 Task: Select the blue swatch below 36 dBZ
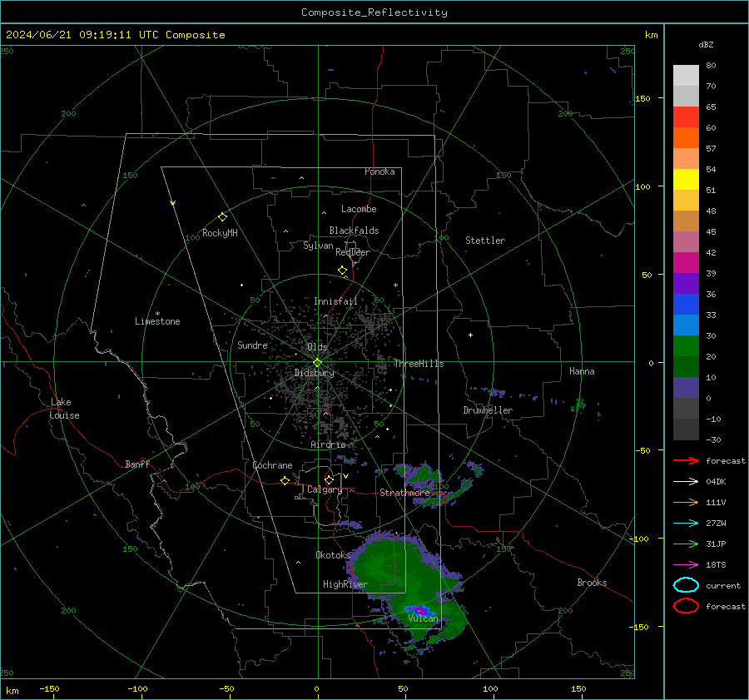686,304
